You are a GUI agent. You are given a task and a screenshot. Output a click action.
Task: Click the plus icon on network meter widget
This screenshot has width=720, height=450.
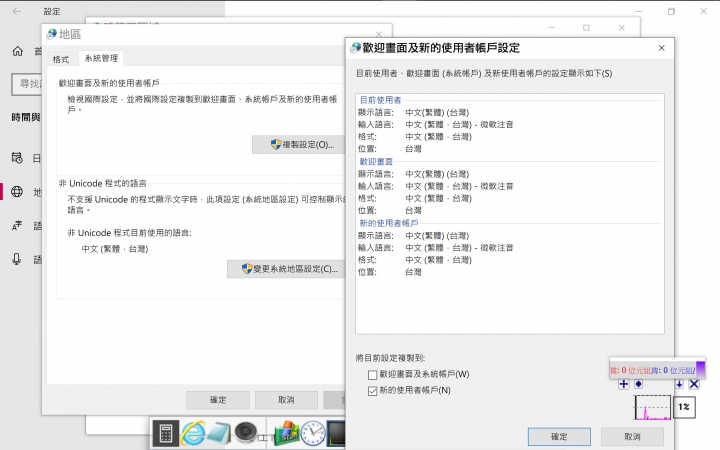pyautogui.click(x=624, y=384)
